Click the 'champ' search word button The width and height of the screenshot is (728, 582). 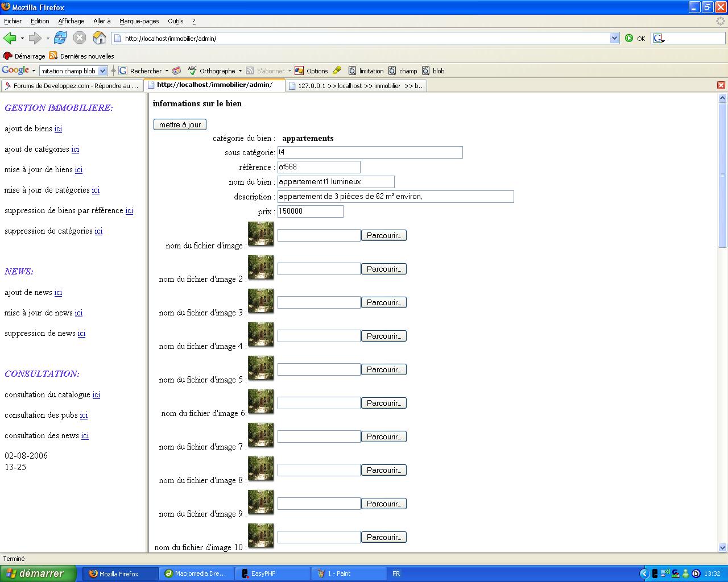pyautogui.click(x=403, y=71)
